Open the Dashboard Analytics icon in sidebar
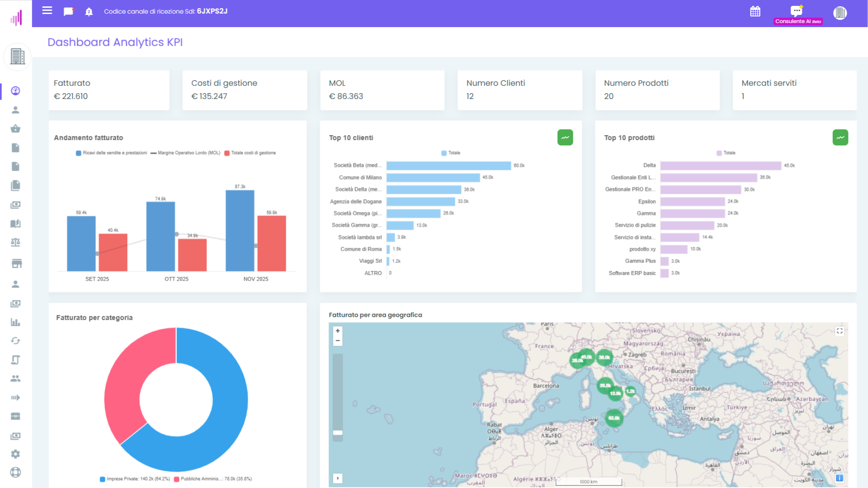 coord(16,90)
